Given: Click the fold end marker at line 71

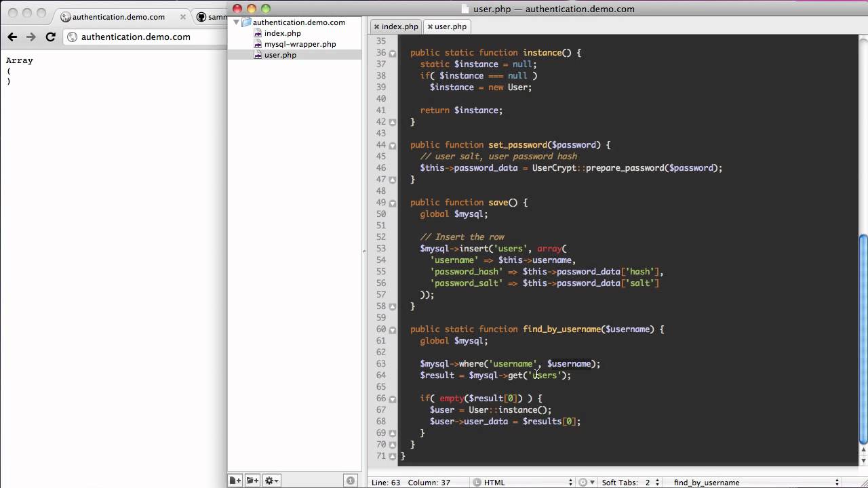Looking at the screenshot, I should [392, 456].
